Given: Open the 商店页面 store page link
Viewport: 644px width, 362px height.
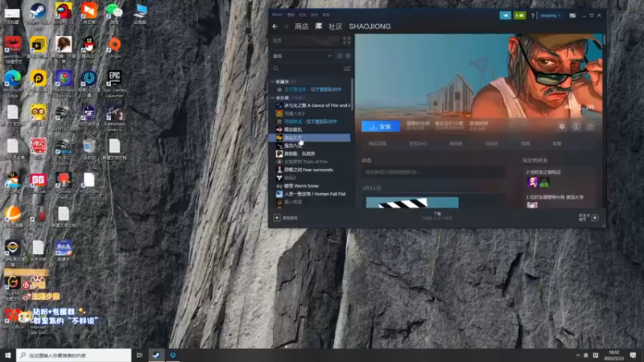Looking at the screenshot, I should [x=377, y=144].
